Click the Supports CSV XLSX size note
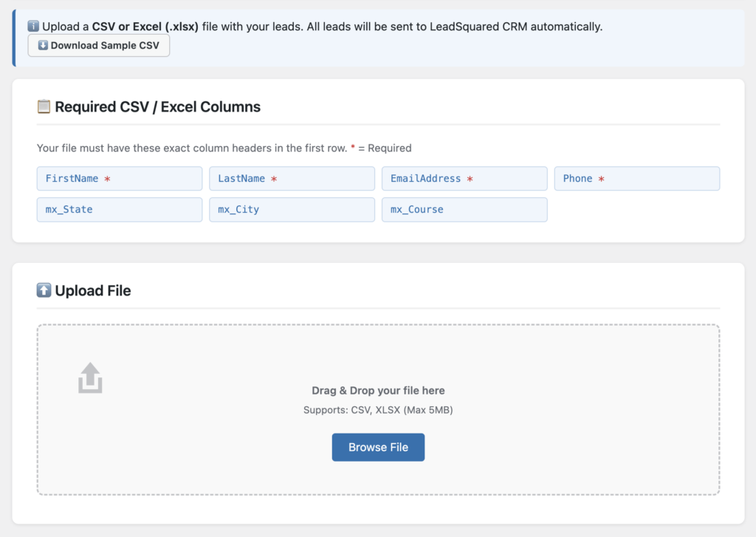This screenshot has width=756, height=537. [378, 409]
